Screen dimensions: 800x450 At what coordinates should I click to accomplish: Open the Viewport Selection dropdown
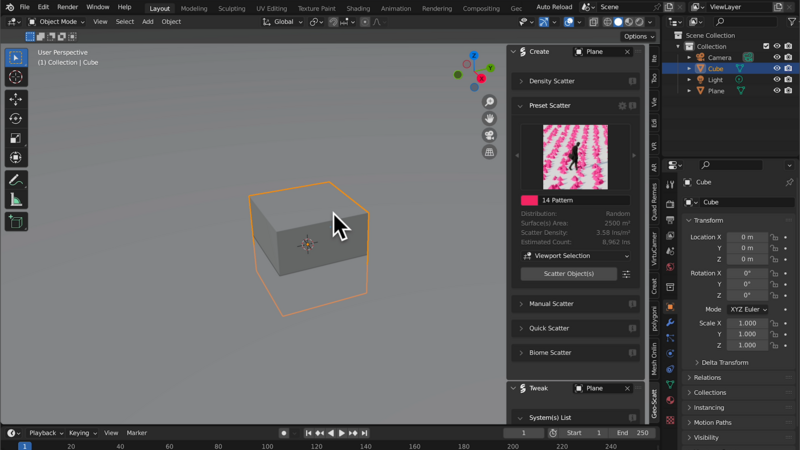click(x=576, y=256)
